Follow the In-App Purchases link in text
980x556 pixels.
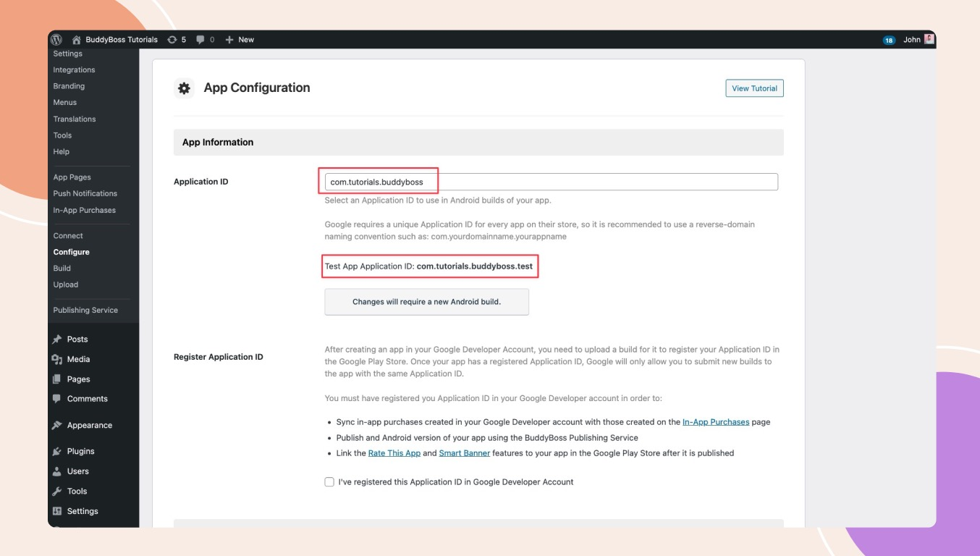(716, 422)
